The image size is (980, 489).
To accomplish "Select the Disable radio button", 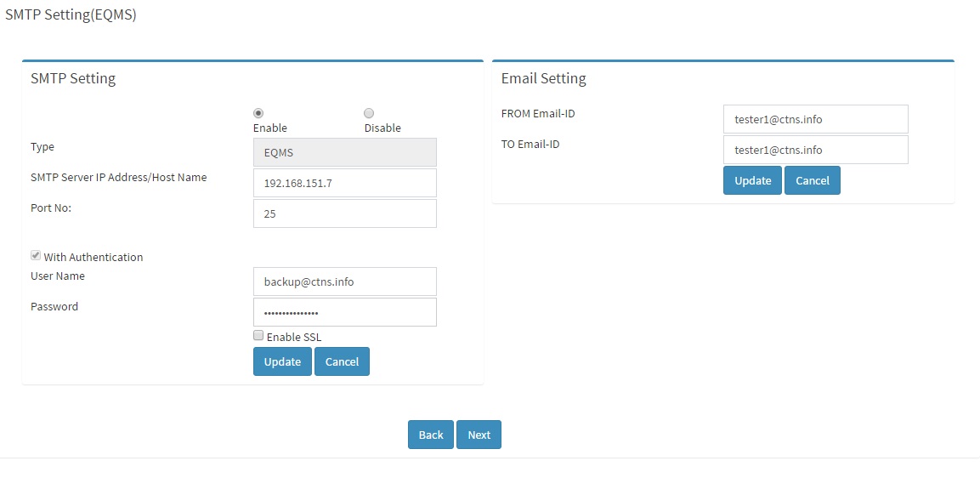I will pos(369,113).
